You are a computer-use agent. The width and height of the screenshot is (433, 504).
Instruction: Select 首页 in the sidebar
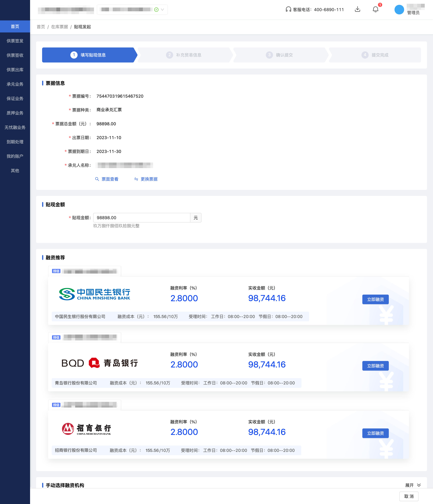point(15,26)
